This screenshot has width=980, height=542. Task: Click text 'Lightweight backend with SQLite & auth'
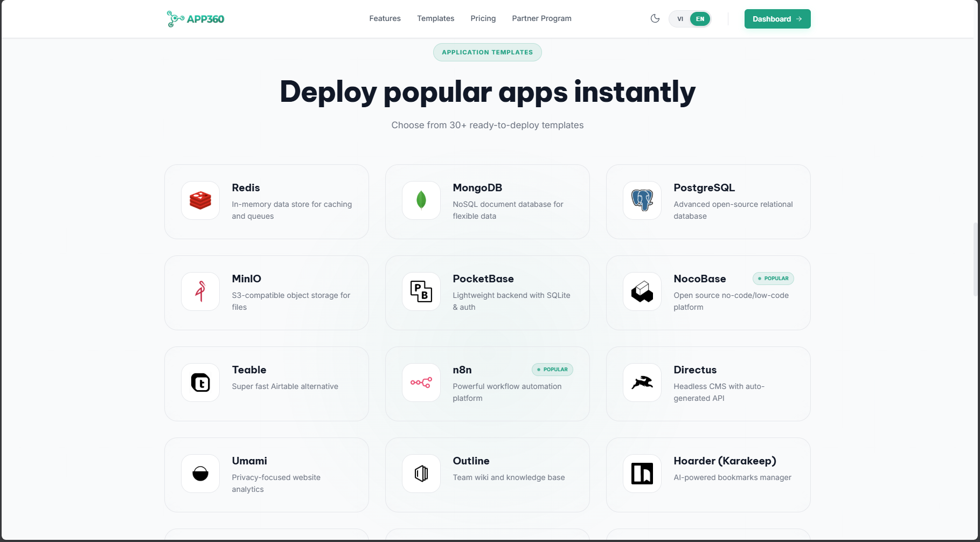tap(512, 301)
